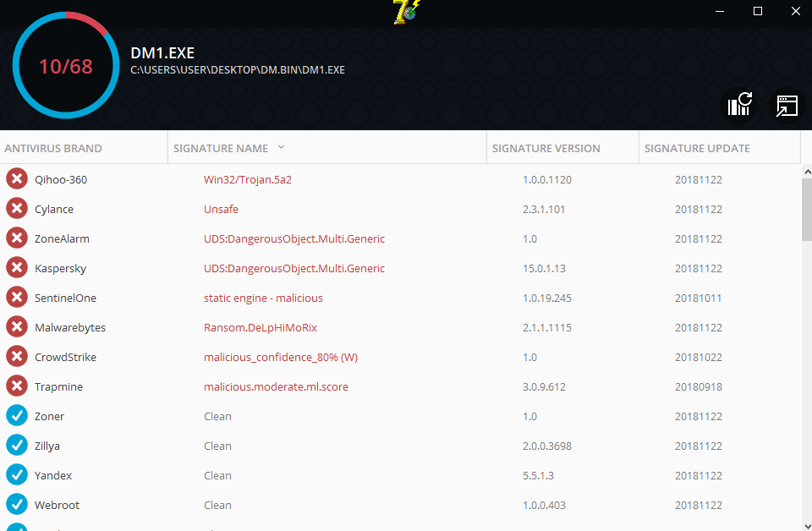Select the malicious.moderate.ml.score signature
The height and width of the screenshot is (531, 812).
(276, 386)
